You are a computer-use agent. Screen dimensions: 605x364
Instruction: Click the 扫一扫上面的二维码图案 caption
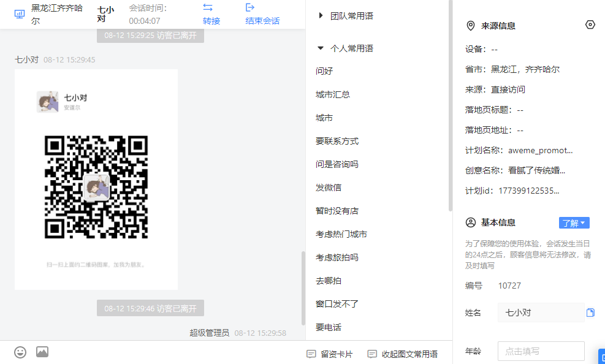tap(96, 265)
